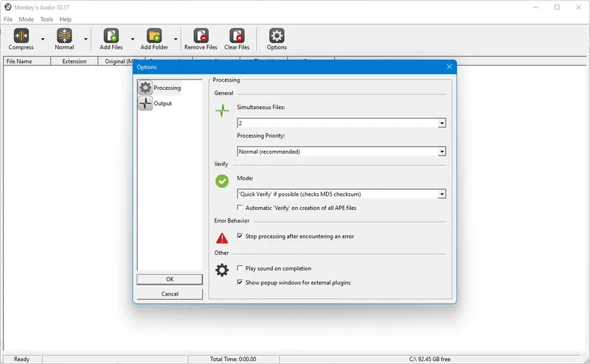Click the Cancel button in Options
Viewport: 590px width, 364px height.
click(170, 294)
